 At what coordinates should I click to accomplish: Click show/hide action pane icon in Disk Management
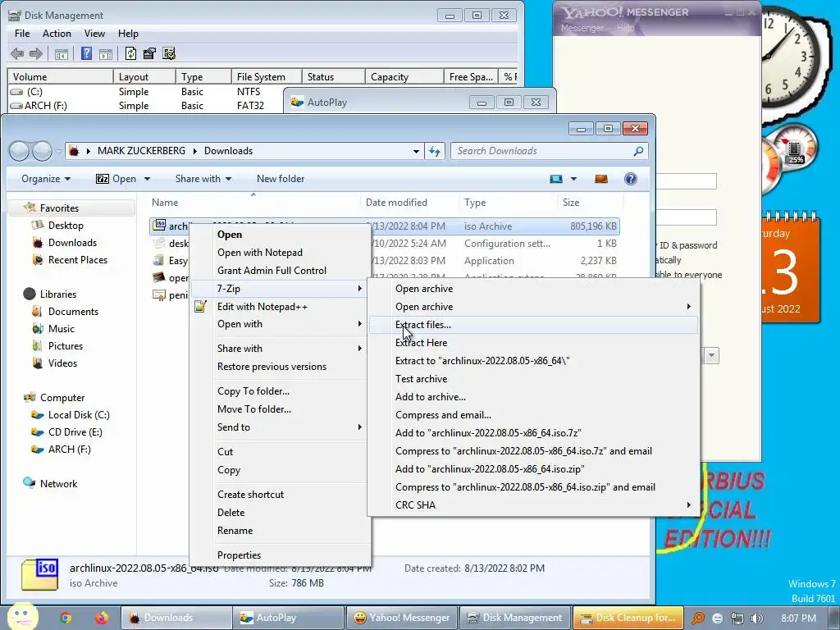pos(106,53)
